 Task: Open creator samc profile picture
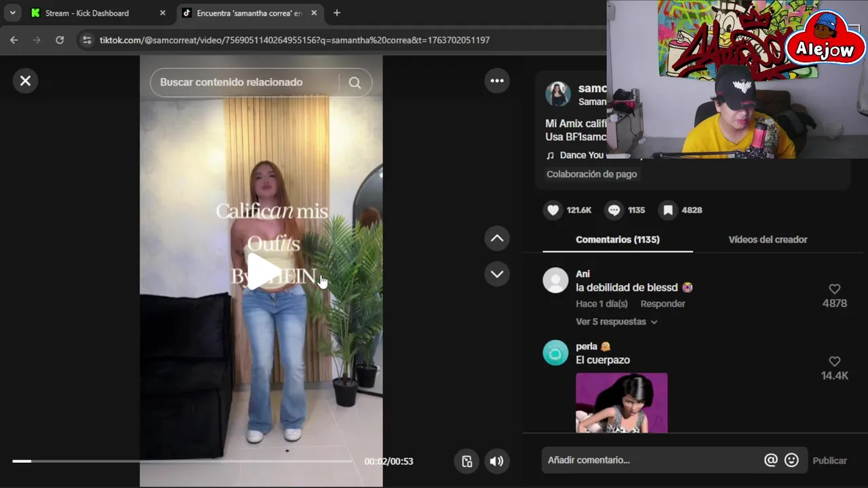(x=558, y=94)
